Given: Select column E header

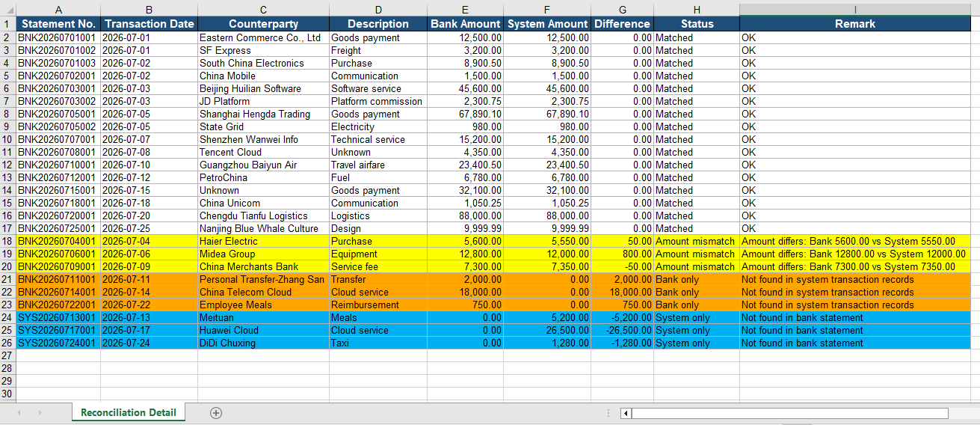Looking at the screenshot, I should 466,10.
